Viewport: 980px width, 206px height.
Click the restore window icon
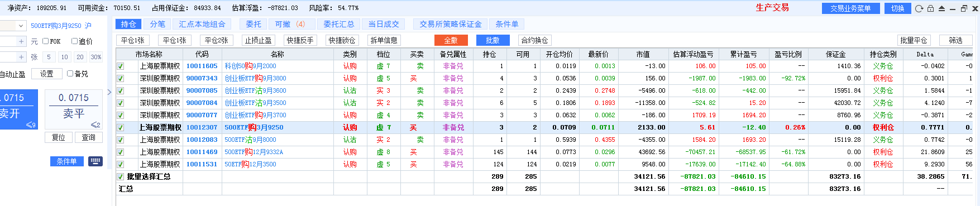pos(964,8)
